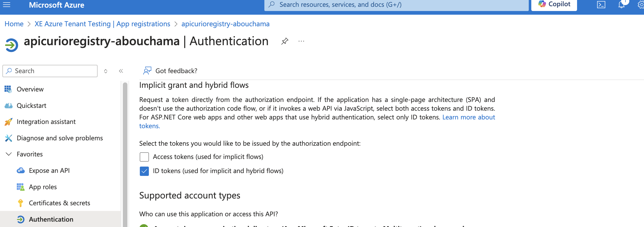644x227 pixels.
Task: Click the sidebar vertical scrollbar
Action: (x=125, y=154)
